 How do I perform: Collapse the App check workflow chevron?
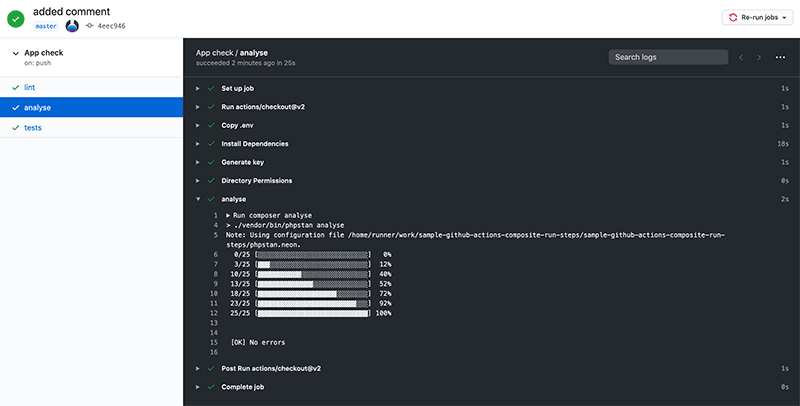14,53
